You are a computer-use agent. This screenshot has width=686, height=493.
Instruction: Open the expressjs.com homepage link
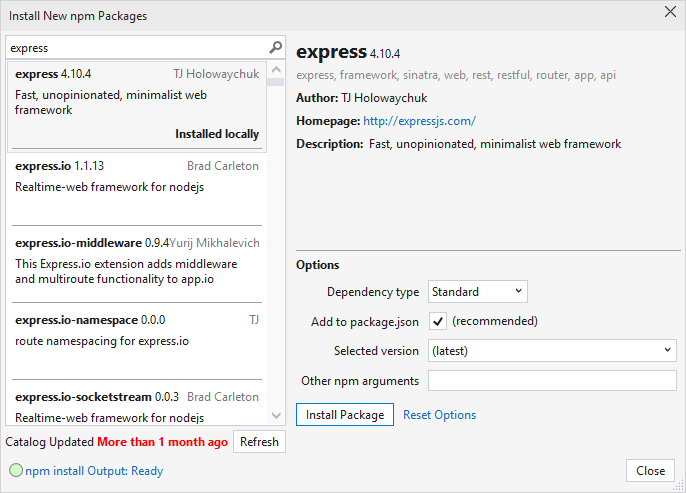pos(419,121)
